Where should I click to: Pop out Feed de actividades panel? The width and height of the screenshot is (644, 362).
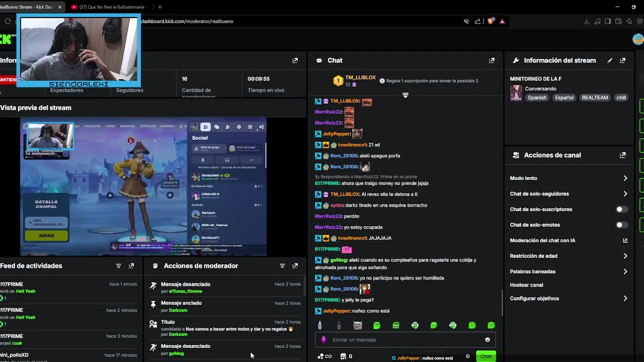pos(131,266)
